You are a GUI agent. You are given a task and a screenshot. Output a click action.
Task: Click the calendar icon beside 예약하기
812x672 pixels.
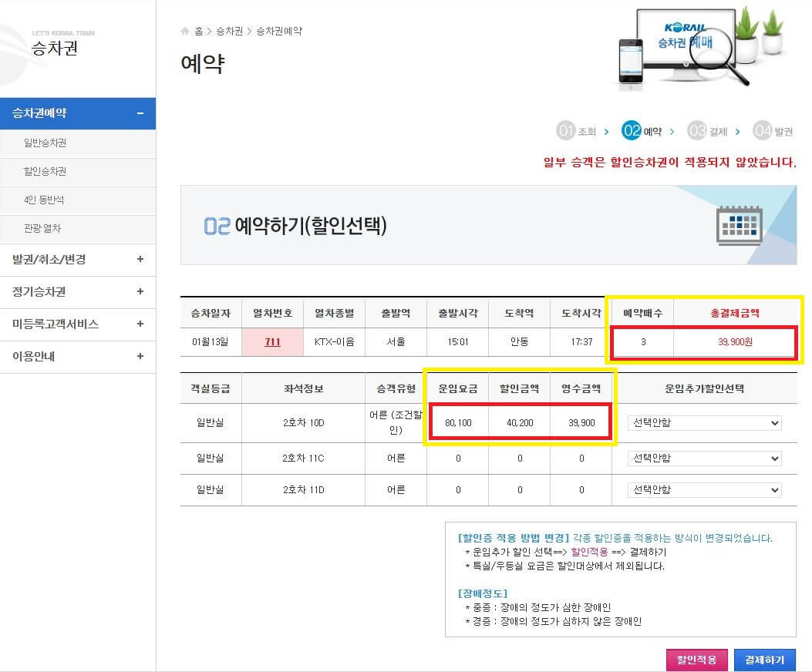click(738, 226)
